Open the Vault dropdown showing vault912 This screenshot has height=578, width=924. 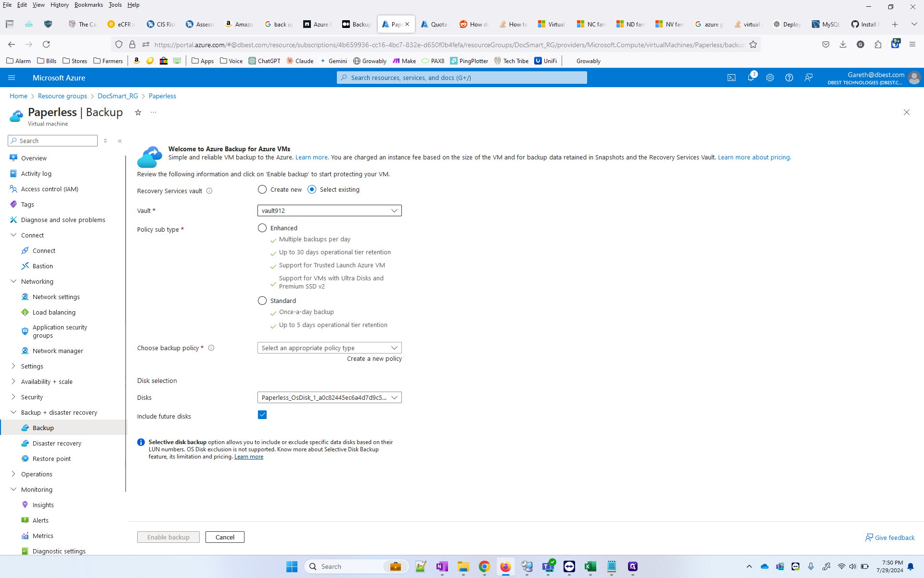click(329, 210)
